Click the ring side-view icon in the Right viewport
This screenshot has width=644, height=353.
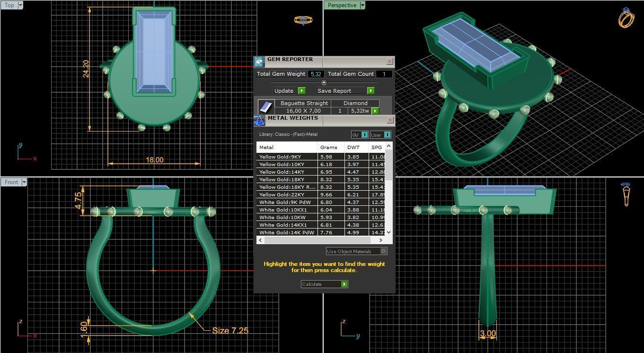626,194
